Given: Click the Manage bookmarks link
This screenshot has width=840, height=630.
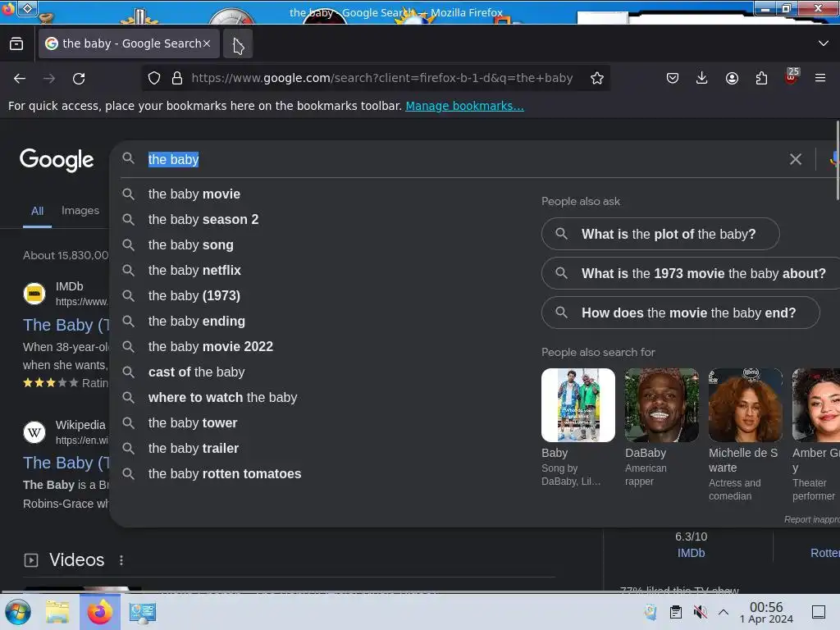Looking at the screenshot, I should pos(464,106).
